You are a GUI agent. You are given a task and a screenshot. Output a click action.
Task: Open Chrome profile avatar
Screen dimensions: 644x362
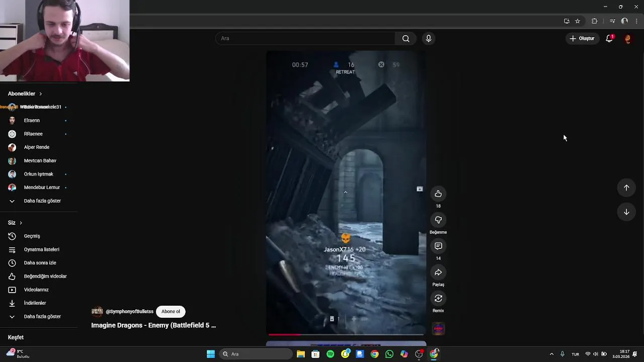(624, 21)
